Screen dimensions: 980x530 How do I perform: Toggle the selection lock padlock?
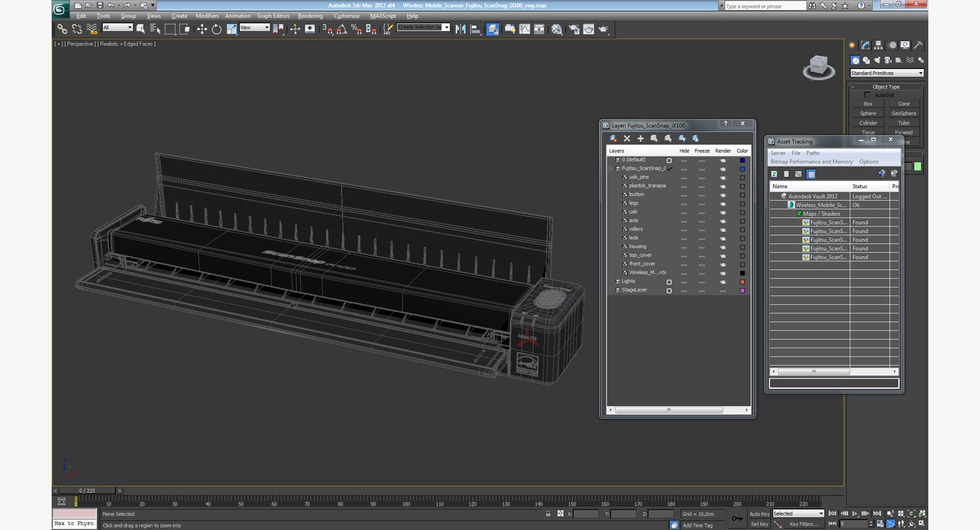[x=548, y=514]
